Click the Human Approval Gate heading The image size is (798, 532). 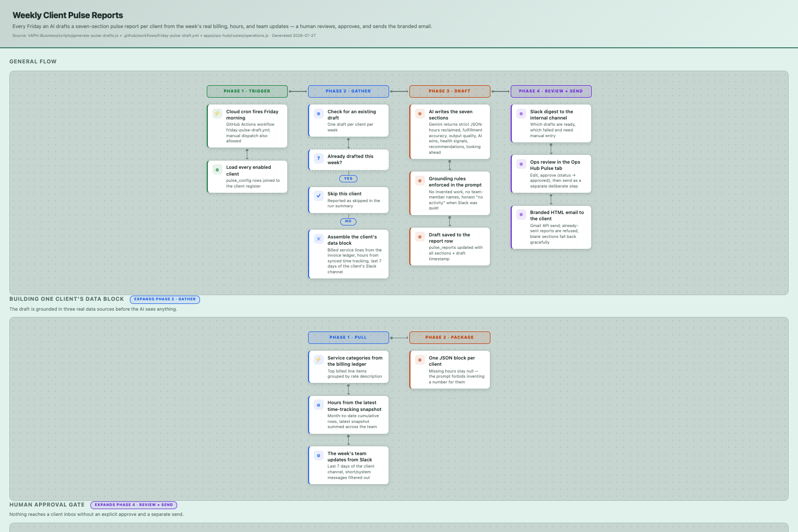47,504
